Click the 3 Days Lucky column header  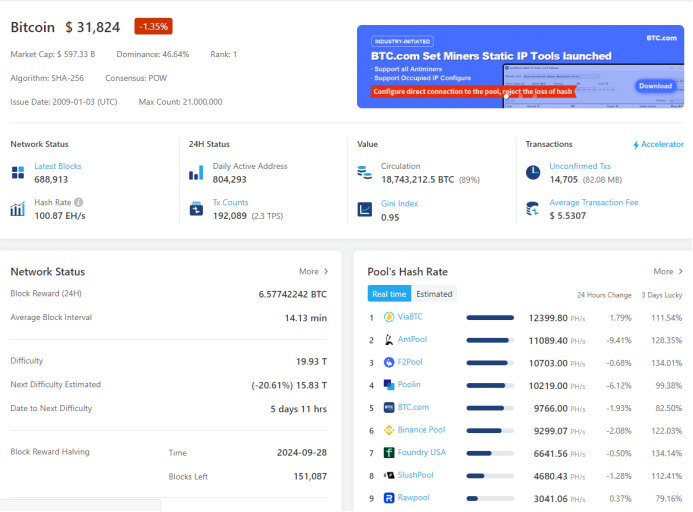[x=662, y=295]
